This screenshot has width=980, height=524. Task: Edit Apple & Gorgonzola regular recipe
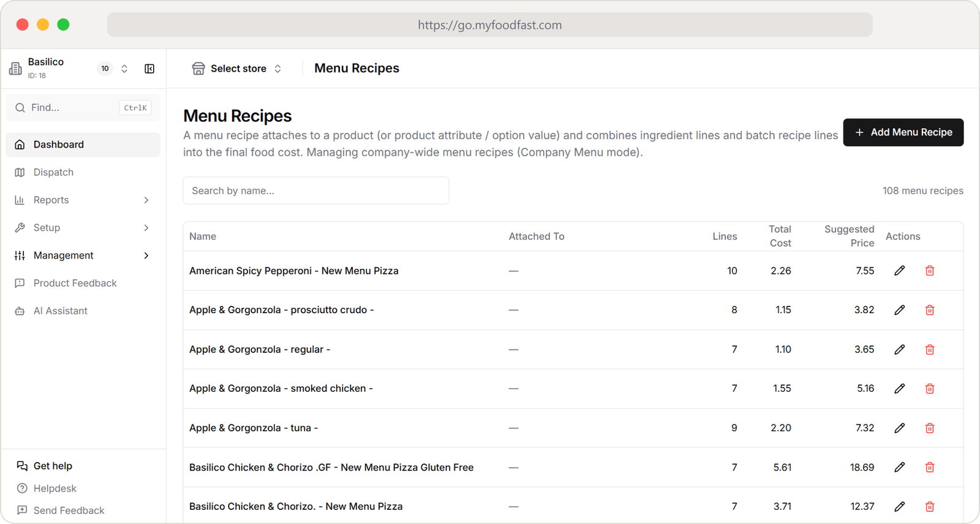tap(899, 349)
